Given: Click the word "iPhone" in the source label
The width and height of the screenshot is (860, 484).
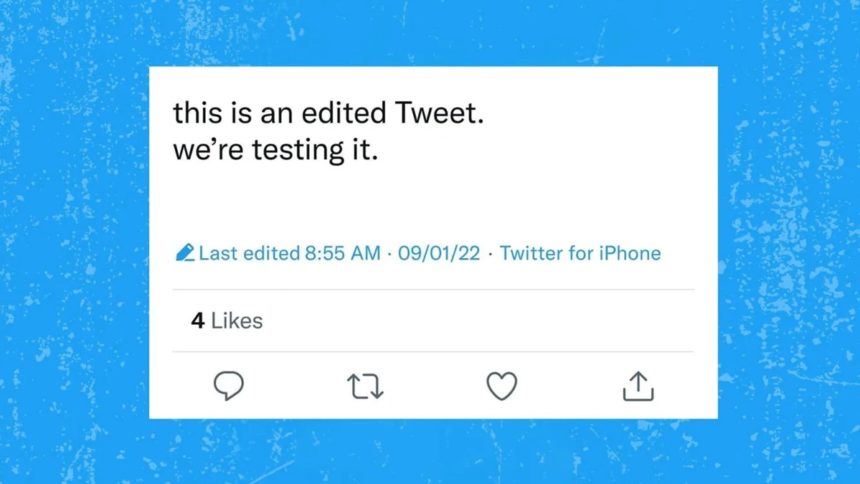Looking at the screenshot, I should click(x=629, y=253).
